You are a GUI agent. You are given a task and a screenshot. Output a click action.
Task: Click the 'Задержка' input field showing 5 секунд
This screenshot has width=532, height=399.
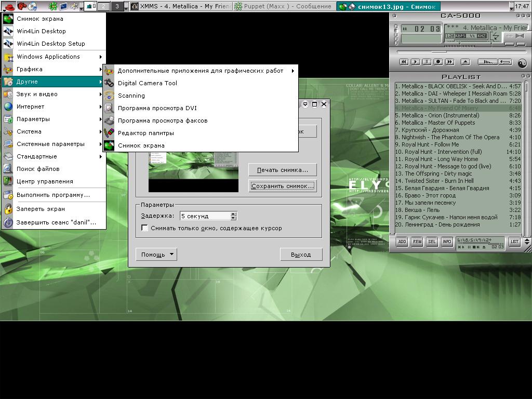[x=205, y=216]
